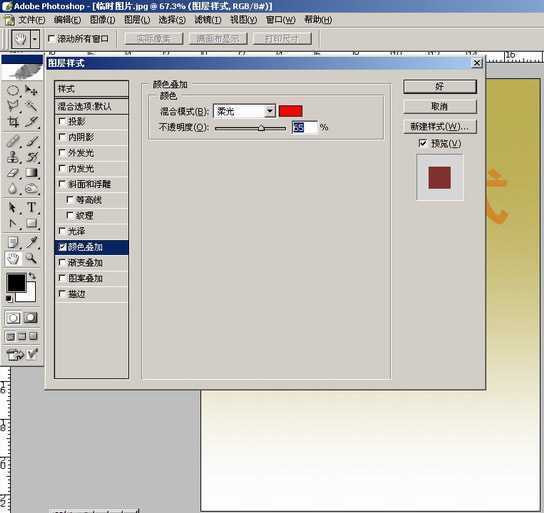Reset to default black and white colors

click(x=9, y=298)
